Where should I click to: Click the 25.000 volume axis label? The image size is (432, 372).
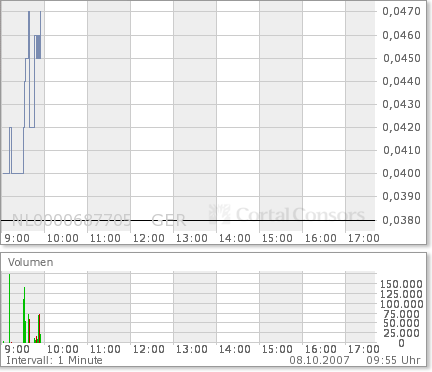click(402, 333)
